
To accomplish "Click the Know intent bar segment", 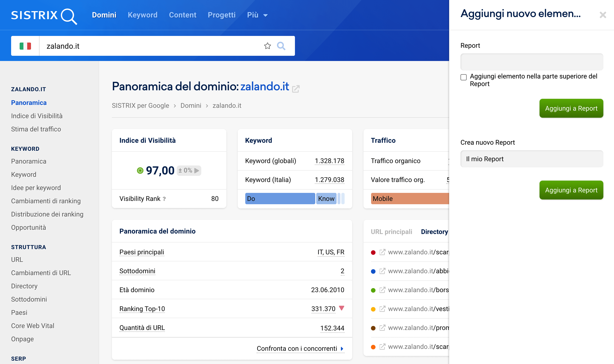I will pyautogui.click(x=326, y=199).
